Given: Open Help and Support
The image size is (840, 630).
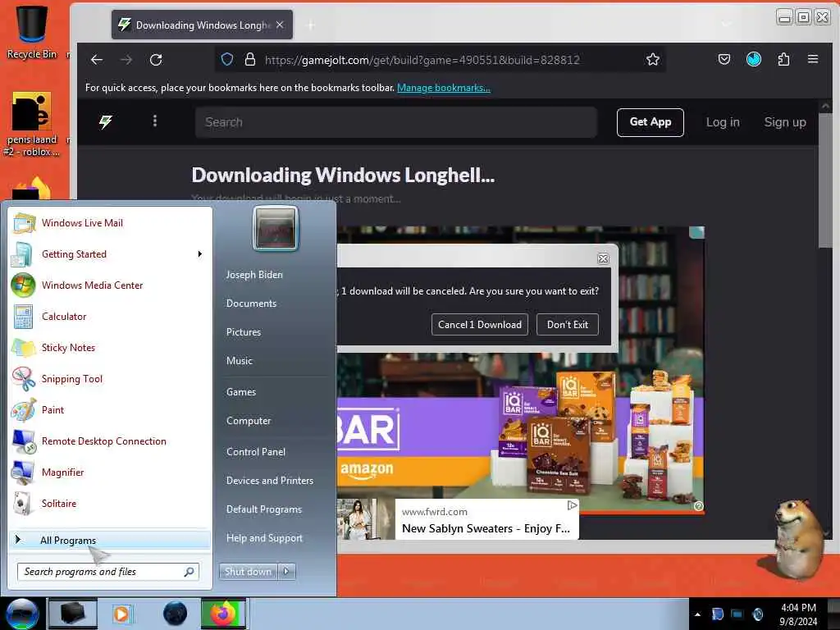Looking at the screenshot, I should tap(264, 538).
